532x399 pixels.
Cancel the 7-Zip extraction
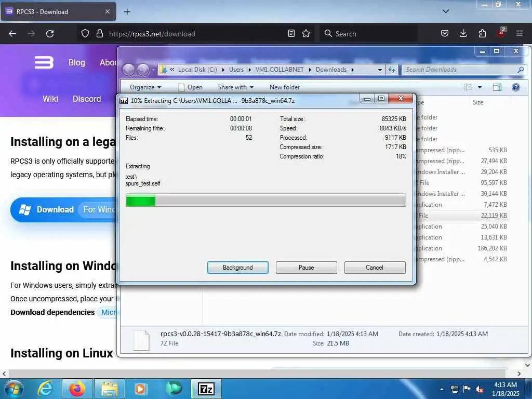click(375, 268)
